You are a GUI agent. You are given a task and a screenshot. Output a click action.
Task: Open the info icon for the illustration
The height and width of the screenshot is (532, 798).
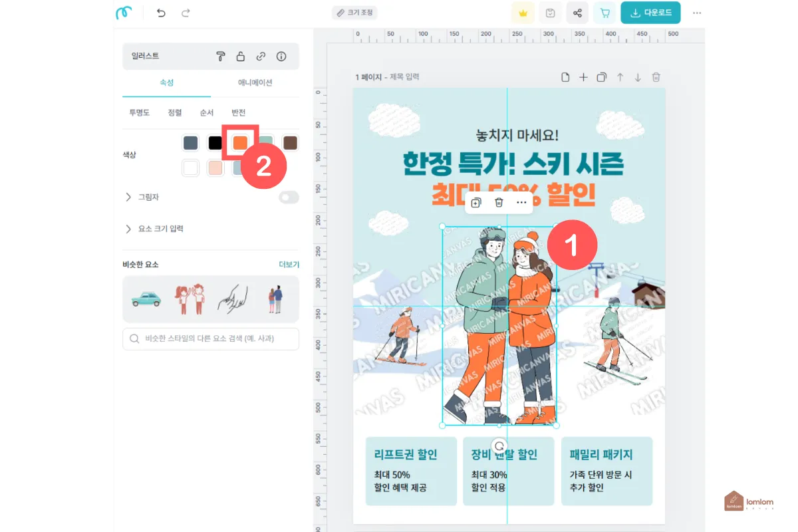click(281, 56)
